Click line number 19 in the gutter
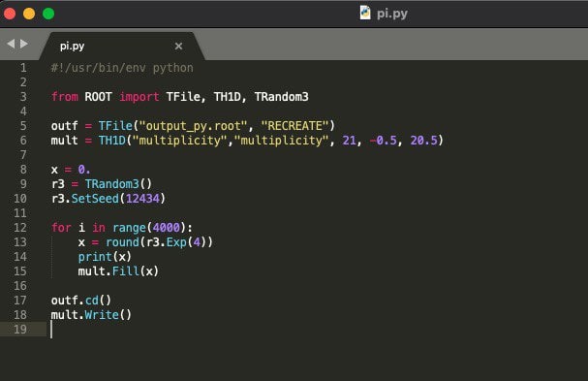 [20, 330]
